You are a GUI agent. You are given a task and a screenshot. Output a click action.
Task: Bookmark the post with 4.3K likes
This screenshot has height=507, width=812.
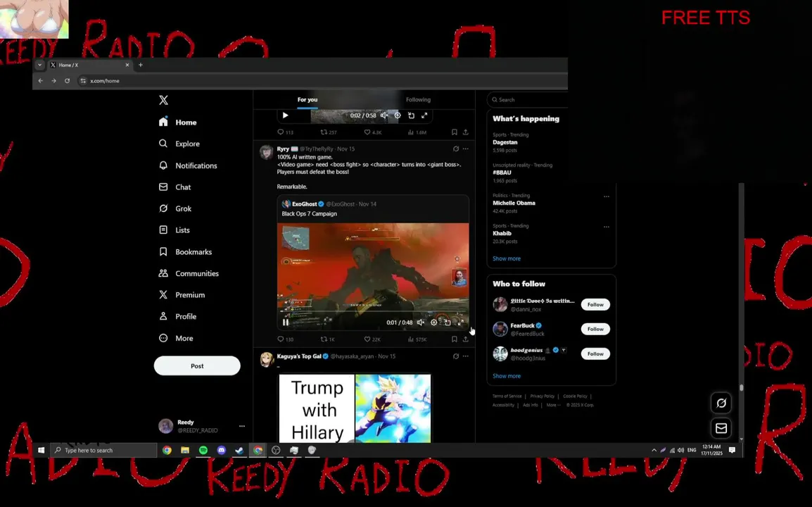tap(454, 132)
